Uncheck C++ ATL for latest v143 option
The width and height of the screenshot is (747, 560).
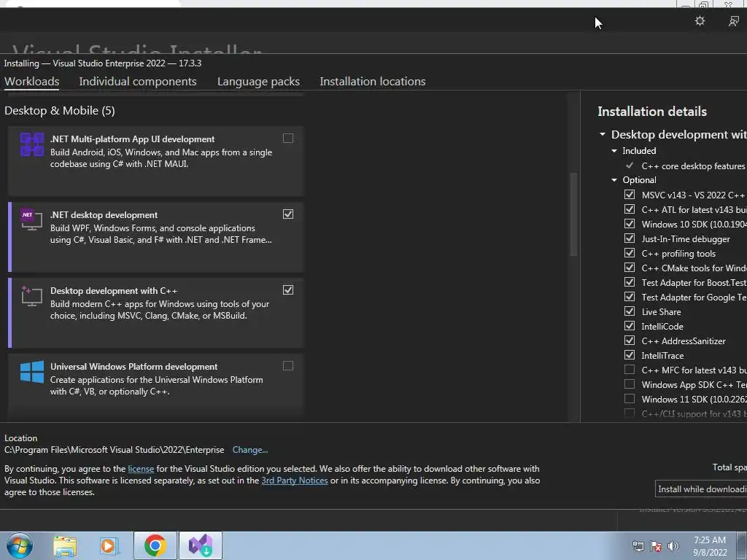click(x=630, y=209)
